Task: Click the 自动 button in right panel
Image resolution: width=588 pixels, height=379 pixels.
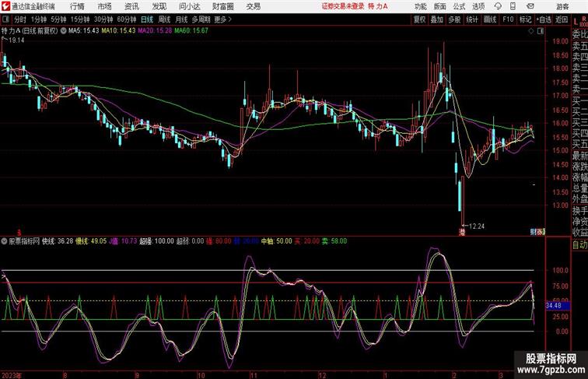Action: click(579, 244)
